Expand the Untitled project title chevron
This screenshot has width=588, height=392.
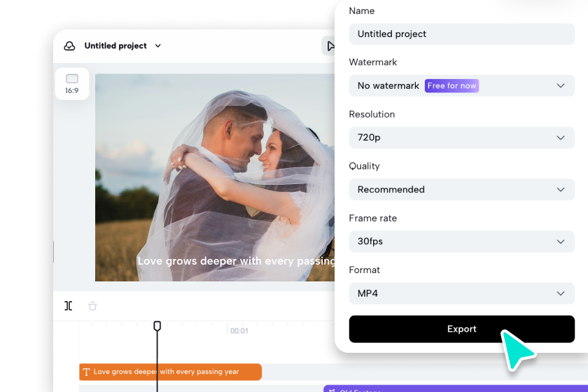pos(157,46)
